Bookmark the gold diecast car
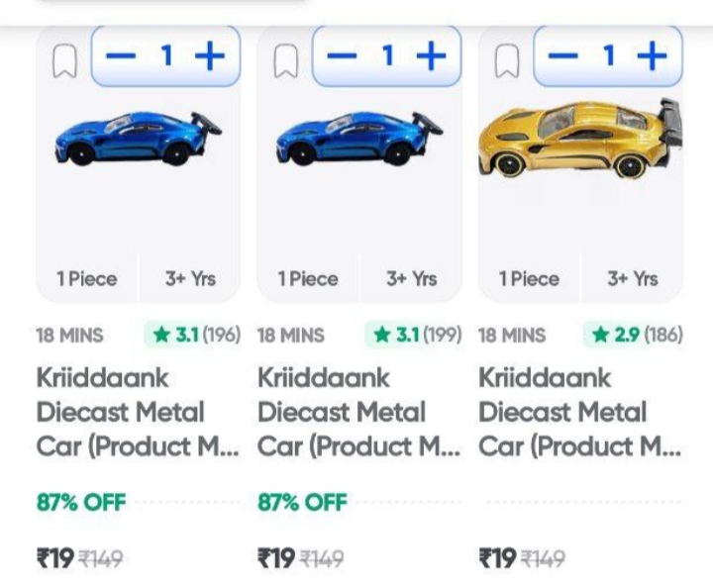Image resolution: width=713 pixels, height=588 pixels. [x=507, y=62]
